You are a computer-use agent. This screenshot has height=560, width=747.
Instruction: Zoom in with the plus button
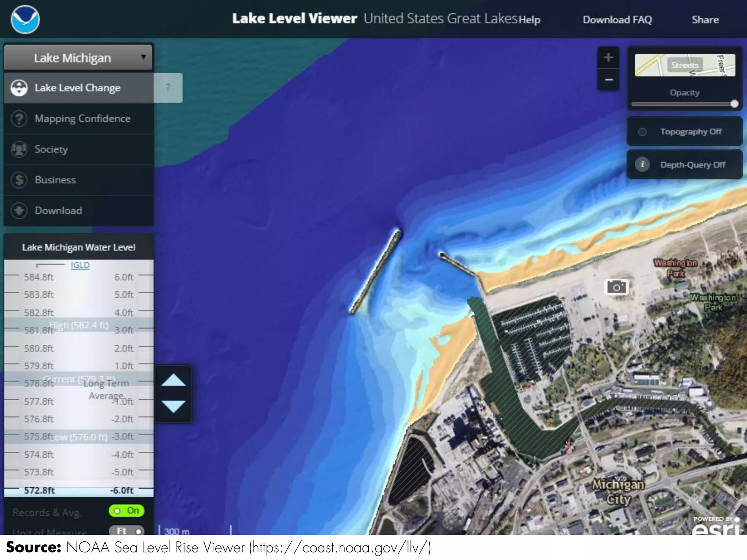608,58
